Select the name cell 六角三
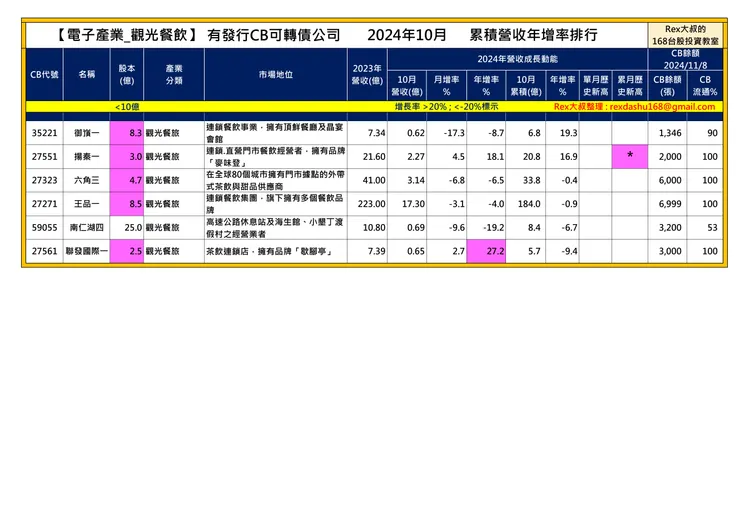This screenshot has width=740, height=523. coord(87,180)
